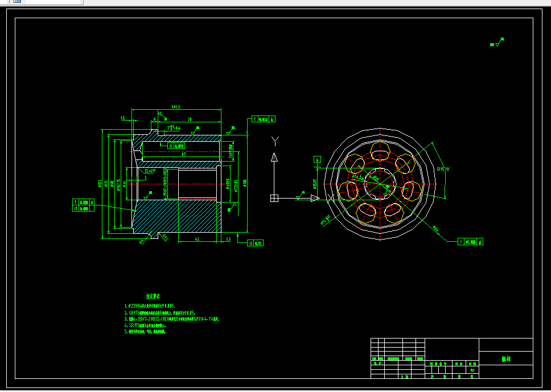Select the standalone surface roughness symbol near sheet corner

tap(497, 42)
